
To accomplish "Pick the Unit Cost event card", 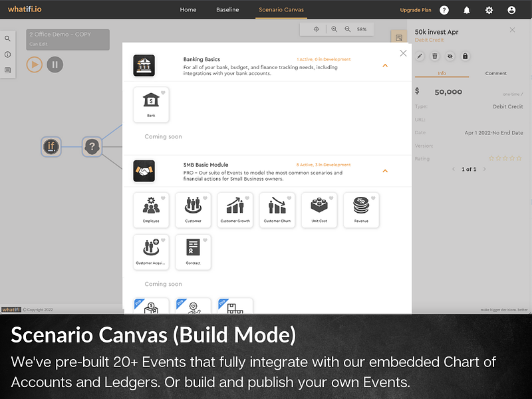I will point(319,210).
